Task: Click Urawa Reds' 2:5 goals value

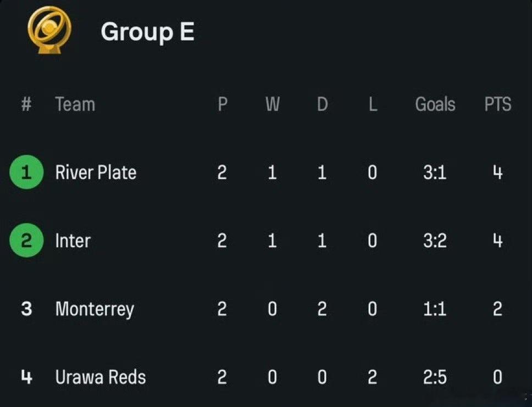Action: [435, 377]
